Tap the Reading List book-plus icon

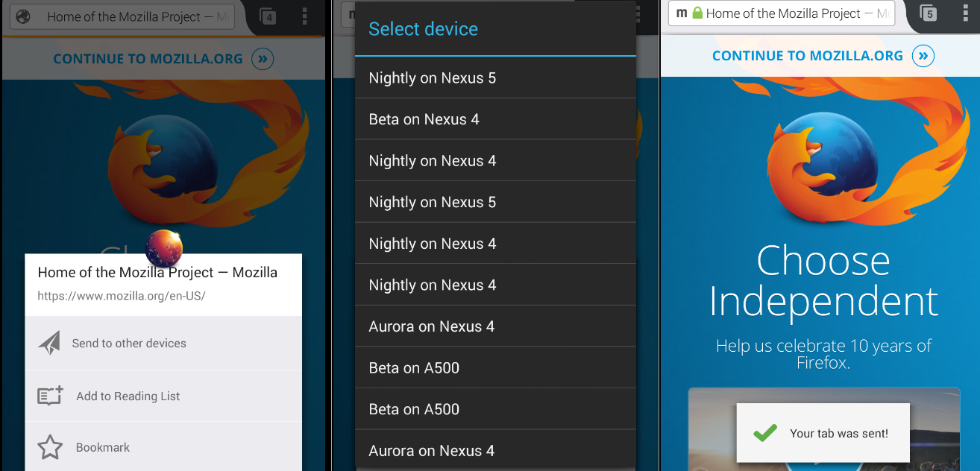point(51,396)
